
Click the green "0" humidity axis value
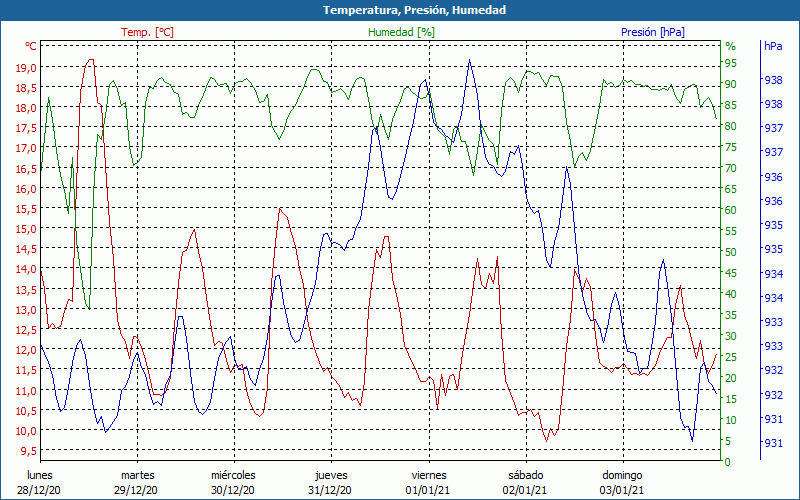pyautogui.click(x=728, y=462)
